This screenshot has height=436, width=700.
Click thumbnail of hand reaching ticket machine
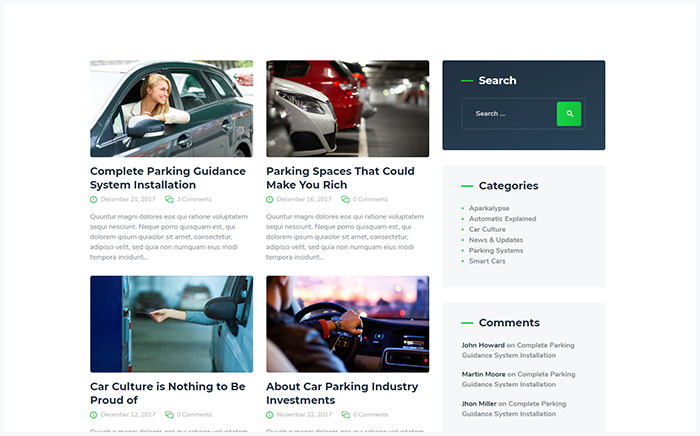pos(171,324)
